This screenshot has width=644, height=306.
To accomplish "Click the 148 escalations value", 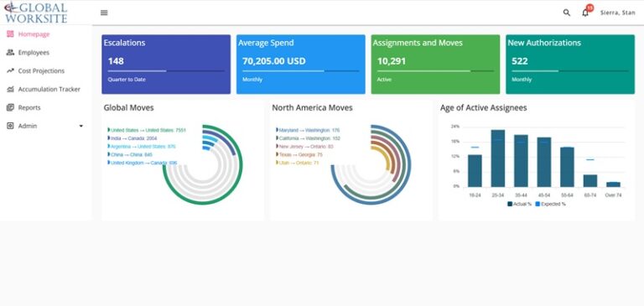I will pyautogui.click(x=116, y=61).
